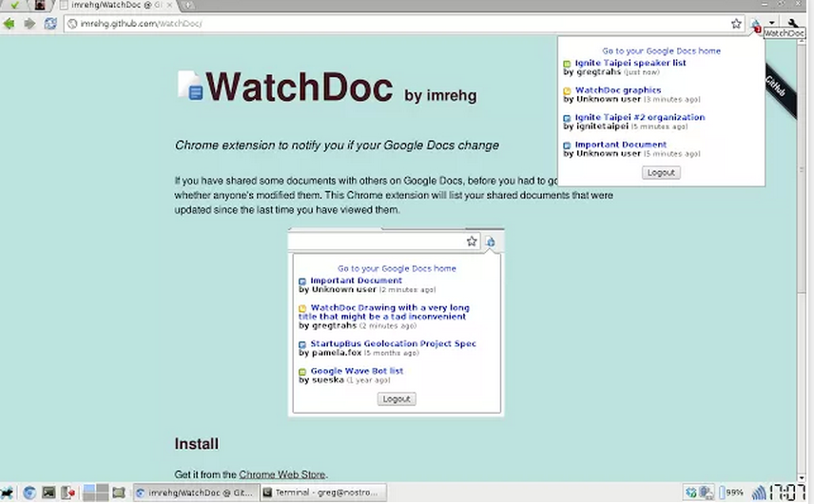Launch the web browser from the taskbar
This screenshot has width=814, height=504.
[x=29, y=493]
